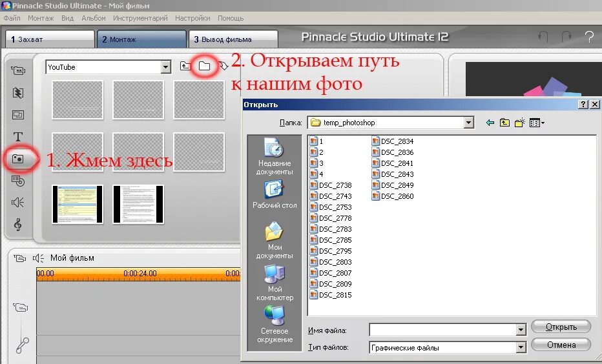Click the razor tool icon near the timeline

[x=22, y=345]
